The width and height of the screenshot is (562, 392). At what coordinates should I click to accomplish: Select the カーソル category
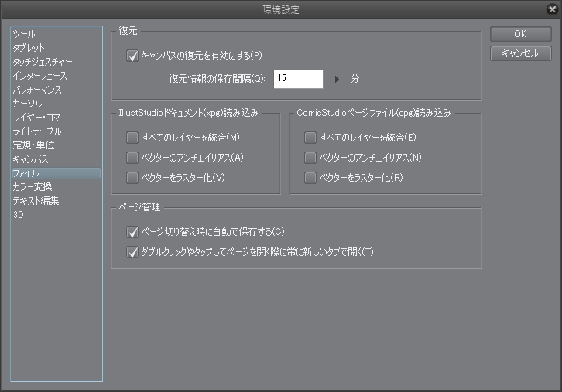(x=26, y=104)
